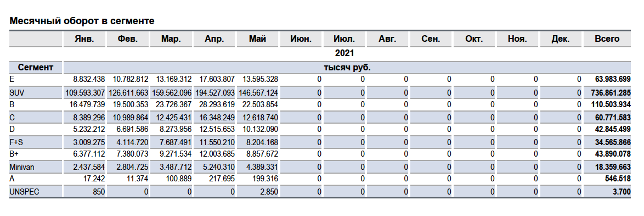Select the Май column header
644x216 pixels.
point(257,39)
